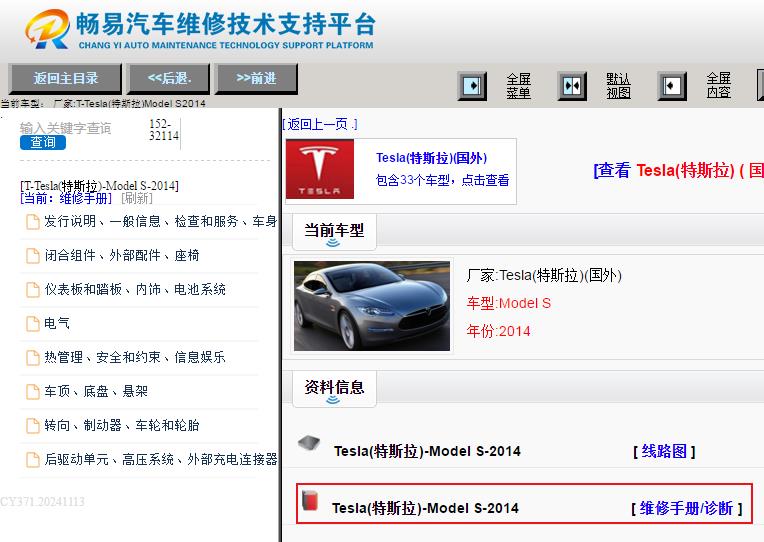Click page icon next to 热管理、安全和约束
764x542 pixels.
pyautogui.click(x=33, y=358)
